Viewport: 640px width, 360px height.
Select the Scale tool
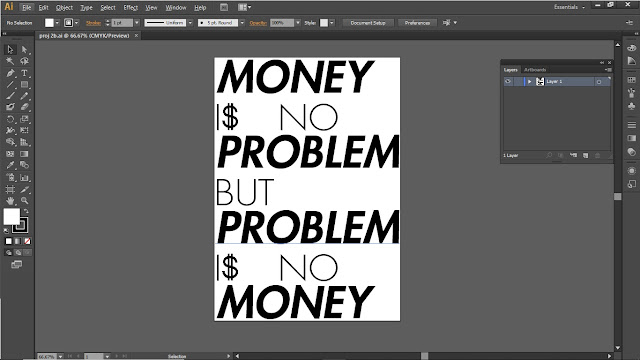pos(24,119)
